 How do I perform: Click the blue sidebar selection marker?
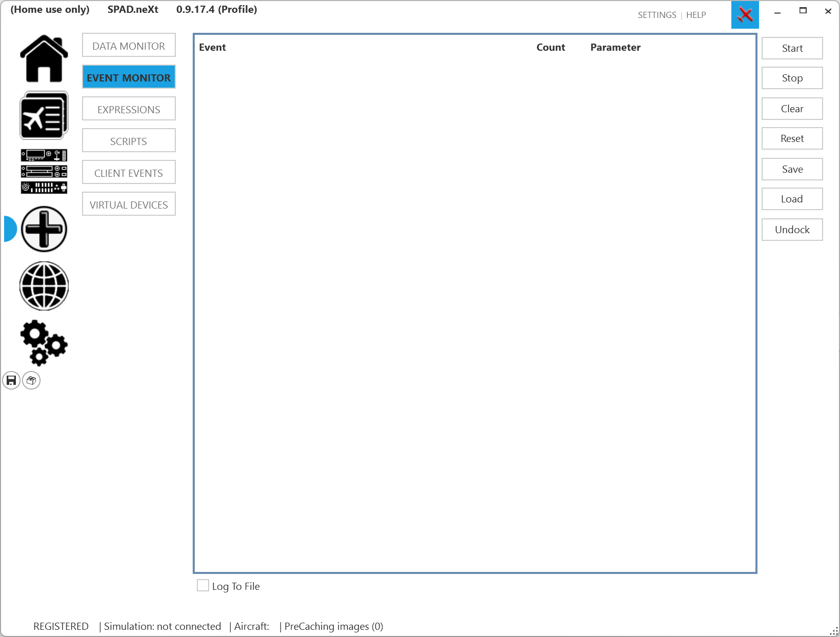coord(10,229)
